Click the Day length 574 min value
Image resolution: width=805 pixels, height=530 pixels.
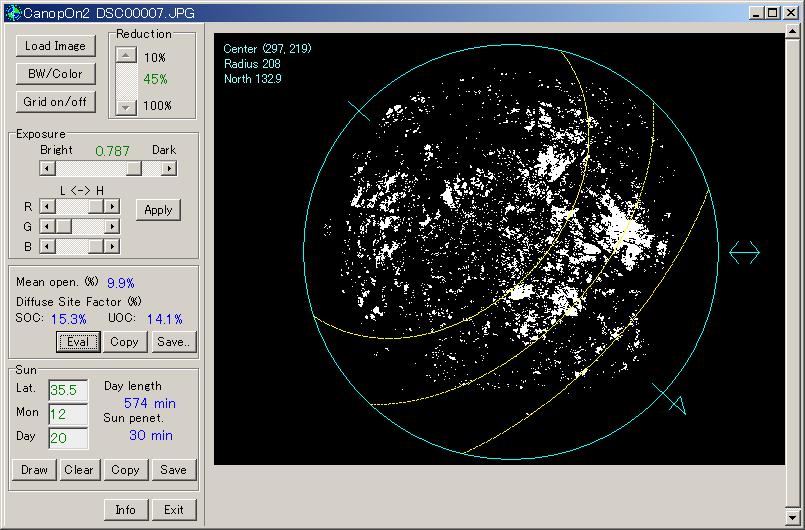150,404
